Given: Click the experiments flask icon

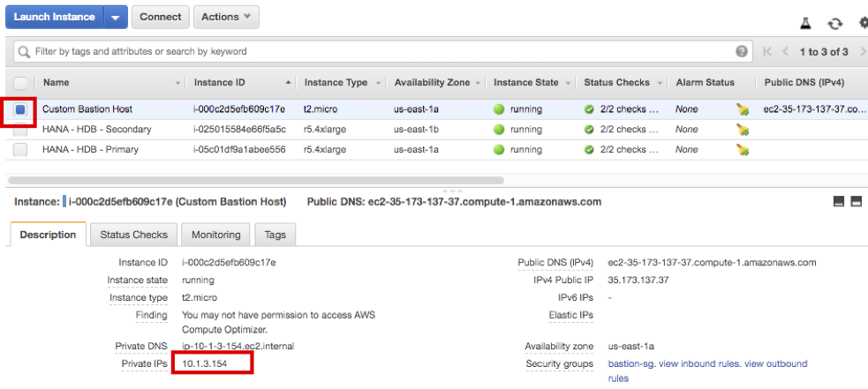Looking at the screenshot, I should pyautogui.click(x=805, y=24).
